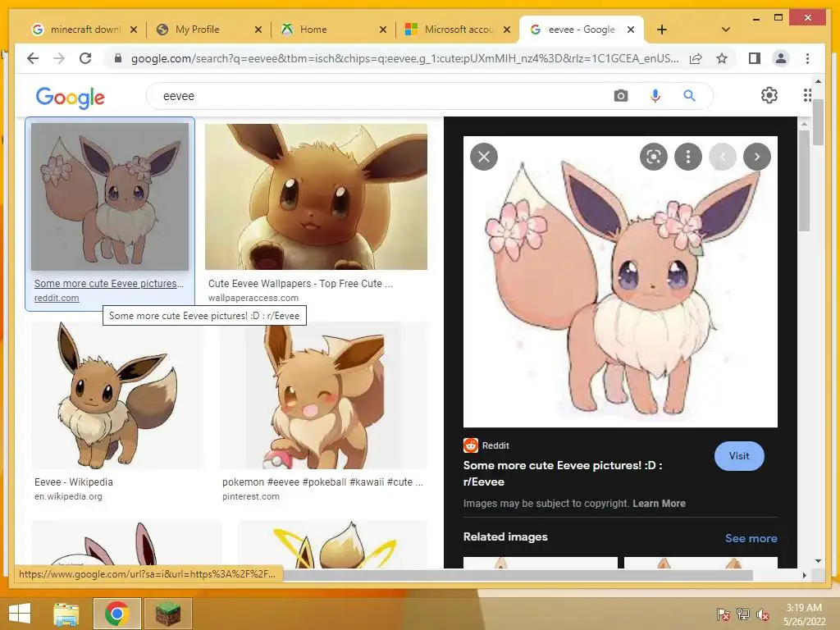Open File Explorer from taskbar
Screen dimensions: 840x630
66,614
